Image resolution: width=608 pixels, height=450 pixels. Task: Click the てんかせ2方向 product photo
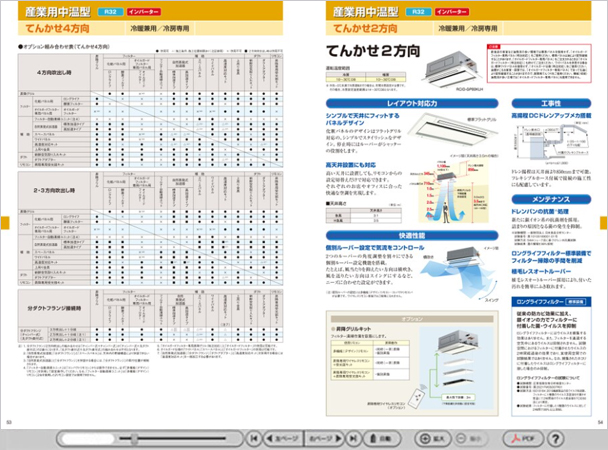click(454, 69)
